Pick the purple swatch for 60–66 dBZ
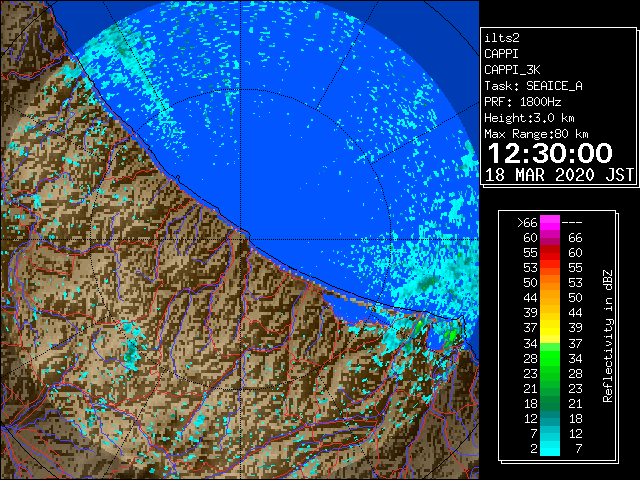 pyautogui.click(x=550, y=238)
